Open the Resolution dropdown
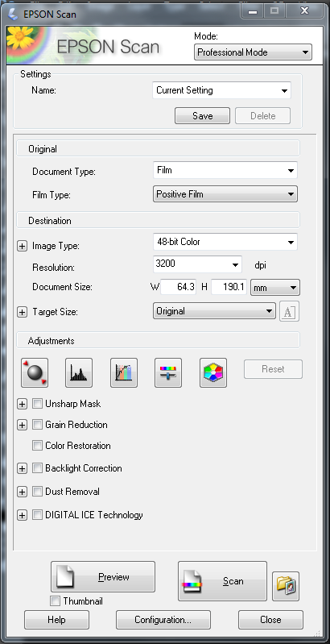This screenshot has width=330, height=644. click(197, 264)
